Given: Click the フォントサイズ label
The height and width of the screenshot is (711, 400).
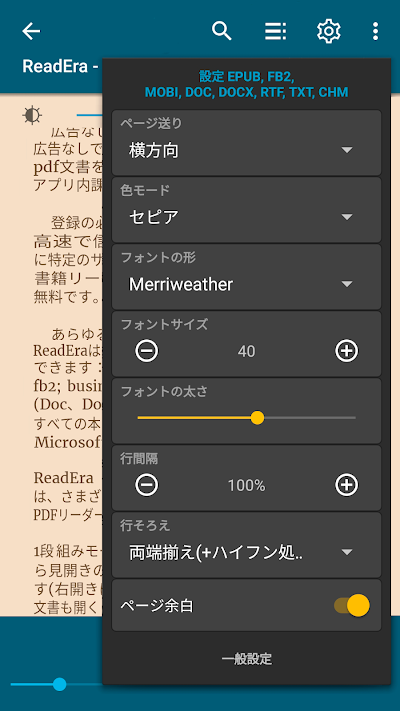Looking at the screenshot, I should [x=164, y=324].
